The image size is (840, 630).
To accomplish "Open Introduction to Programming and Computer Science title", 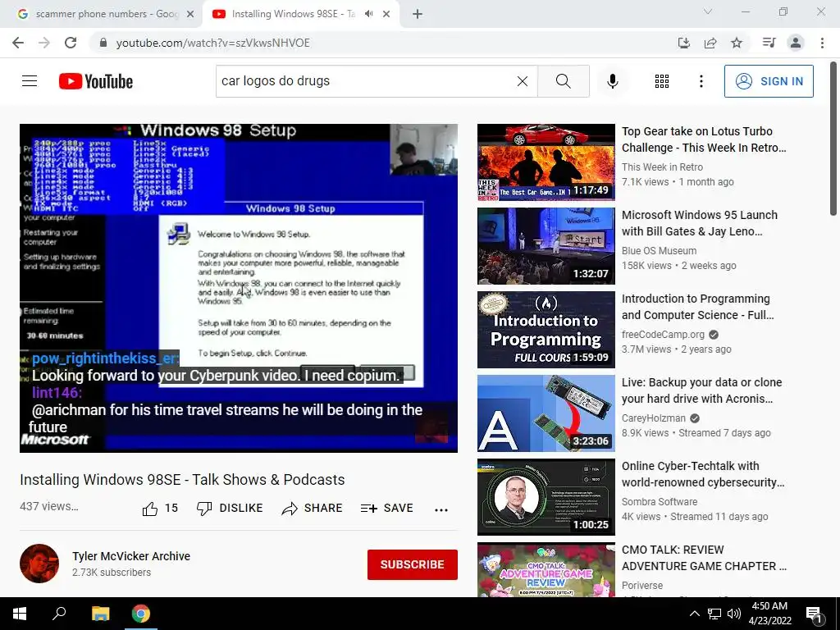I will point(697,307).
